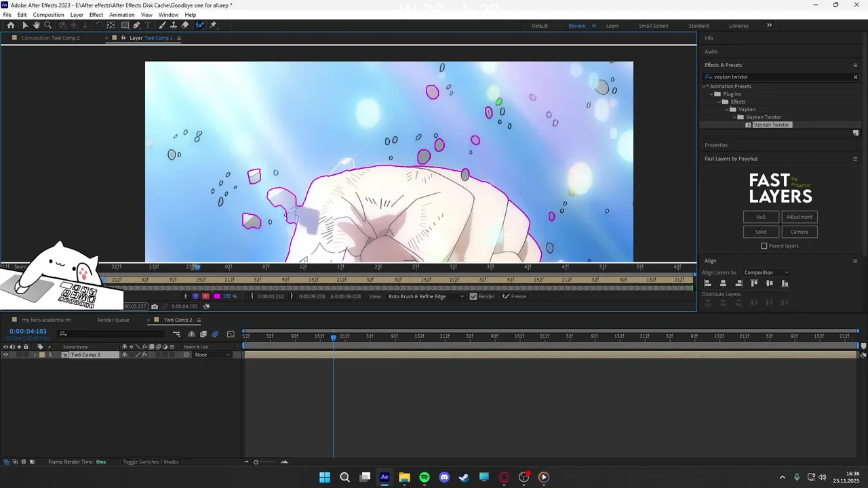Select the Pen tool

[x=136, y=25]
